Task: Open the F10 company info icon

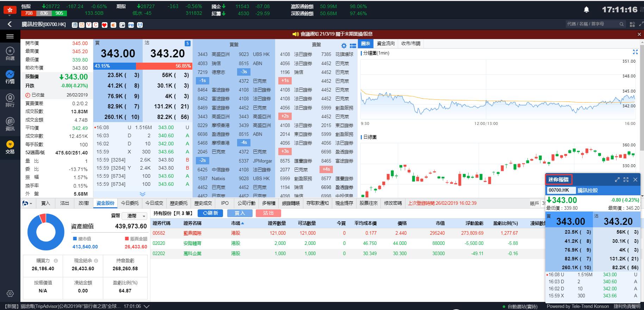Action: [131, 25]
